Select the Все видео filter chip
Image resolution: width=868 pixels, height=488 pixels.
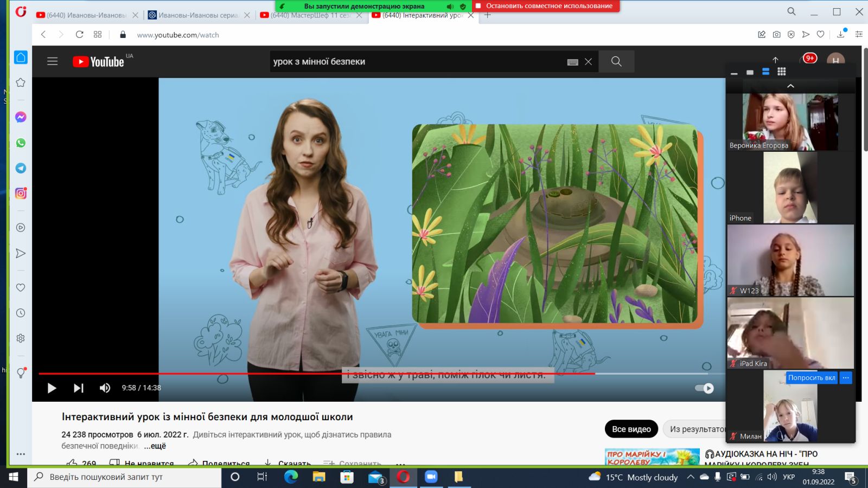631,429
